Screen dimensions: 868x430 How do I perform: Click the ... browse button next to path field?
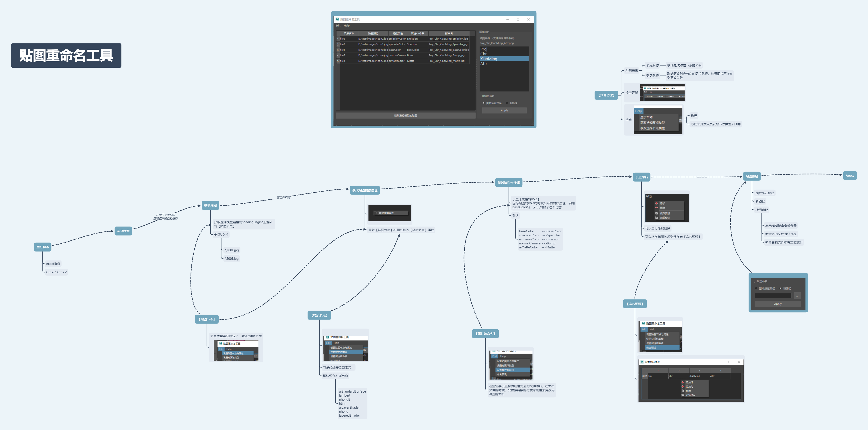(x=797, y=295)
